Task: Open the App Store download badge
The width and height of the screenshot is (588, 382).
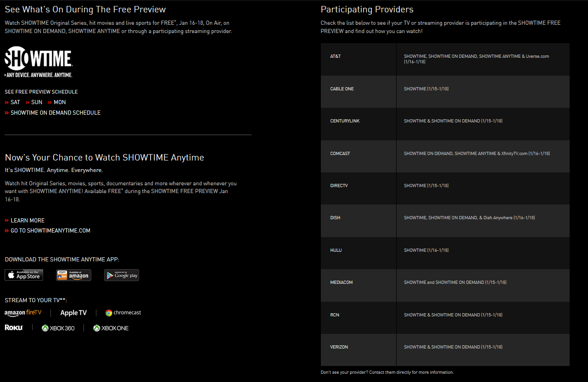Action: click(24, 275)
